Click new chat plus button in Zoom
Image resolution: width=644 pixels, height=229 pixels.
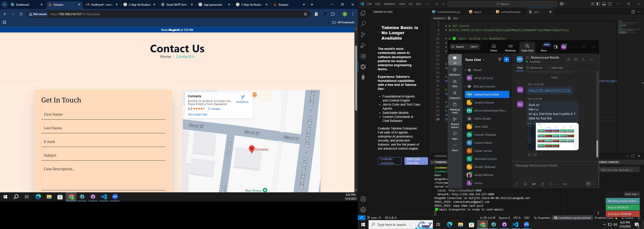506,60
